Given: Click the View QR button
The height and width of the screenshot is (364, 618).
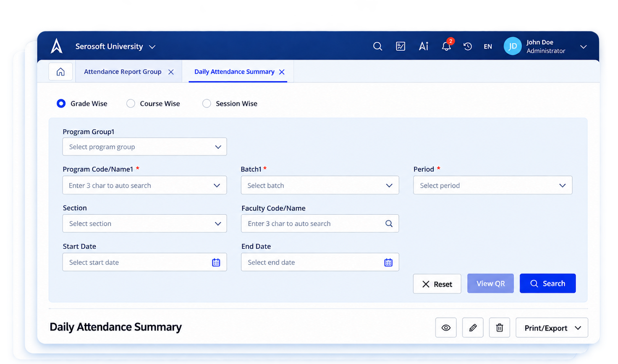Looking at the screenshot, I should pos(490,283).
